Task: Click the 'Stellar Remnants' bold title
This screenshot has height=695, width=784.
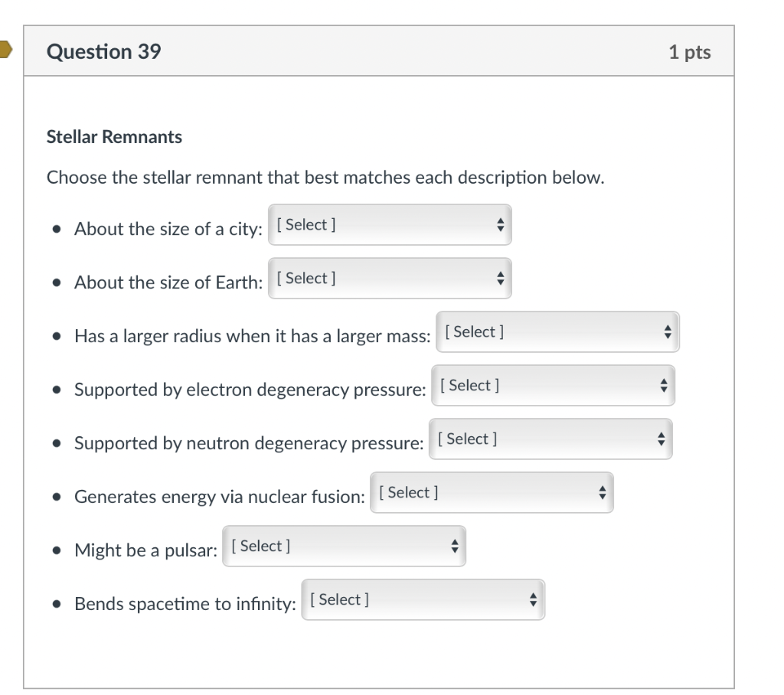Action: [114, 138]
